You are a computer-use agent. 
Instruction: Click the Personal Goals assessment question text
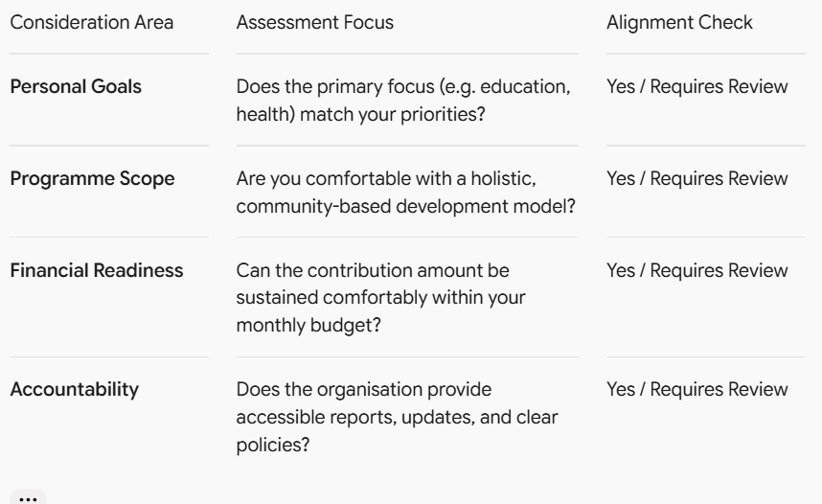pos(403,101)
